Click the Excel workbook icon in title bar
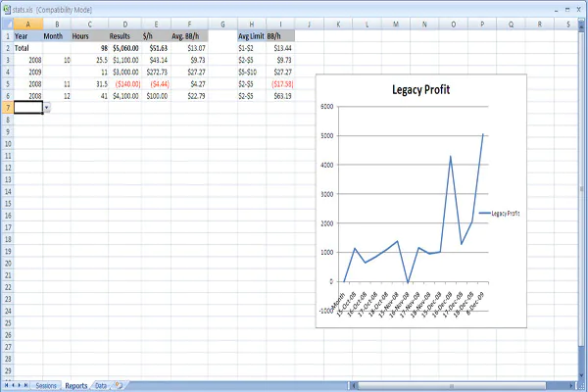The width and height of the screenshot is (588, 392). (x=7, y=10)
